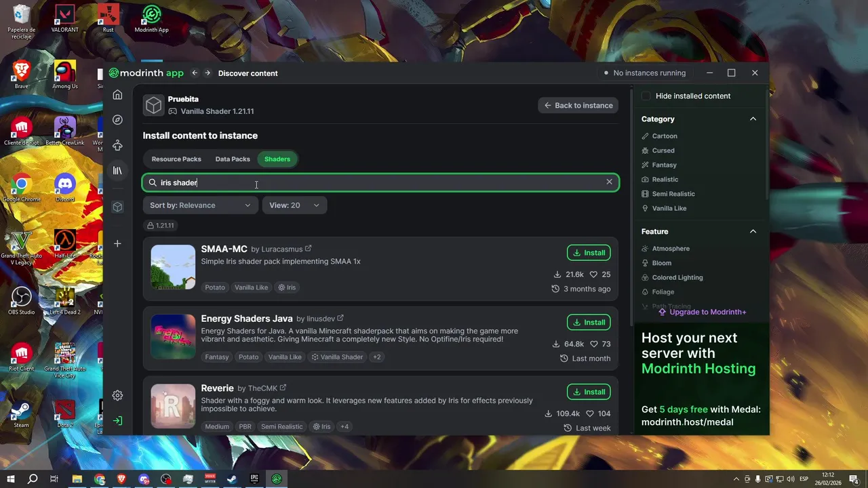Image resolution: width=868 pixels, height=488 pixels.
Task: Expand the +2 tags on Energy Shaders Java
Action: click(x=377, y=357)
